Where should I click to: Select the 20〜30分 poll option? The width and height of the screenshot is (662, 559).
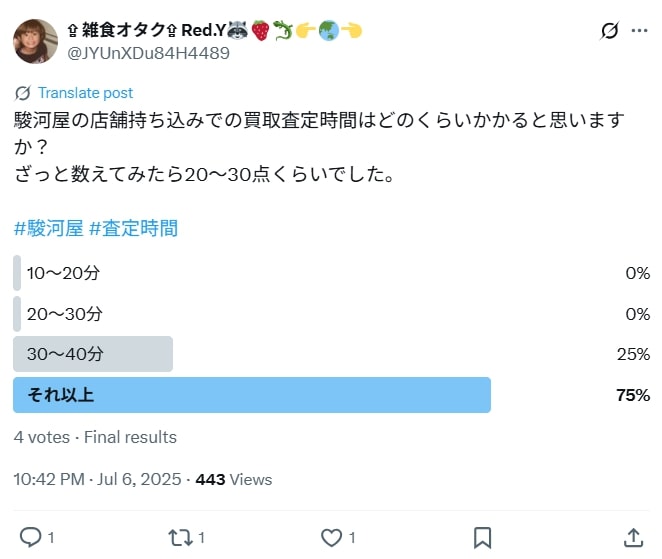tap(331, 314)
